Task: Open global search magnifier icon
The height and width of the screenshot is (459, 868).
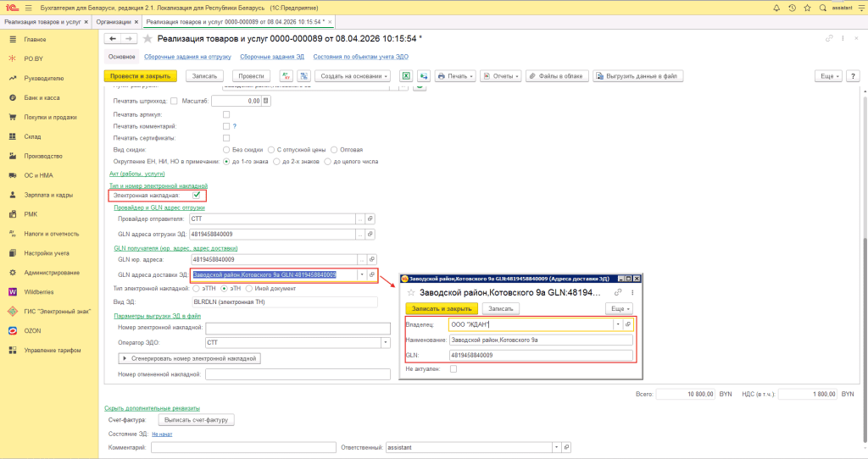Action: (x=822, y=8)
